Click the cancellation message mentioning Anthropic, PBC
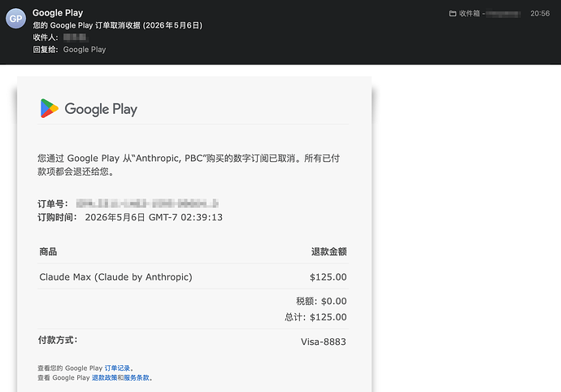The height and width of the screenshot is (392, 561). click(189, 164)
